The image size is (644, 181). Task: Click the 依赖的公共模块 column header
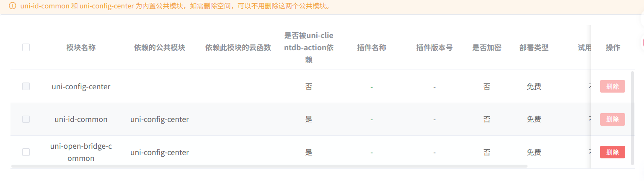click(159, 48)
